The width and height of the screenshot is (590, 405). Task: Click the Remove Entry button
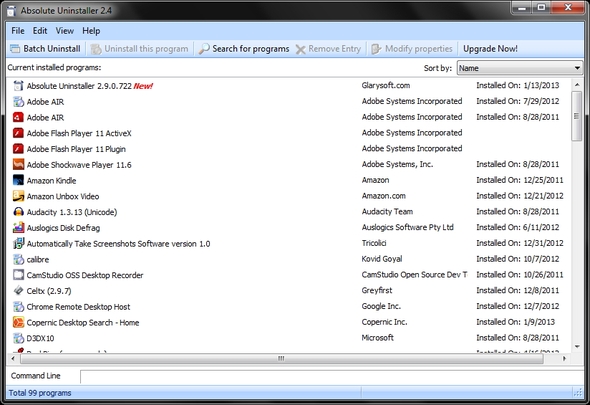328,49
